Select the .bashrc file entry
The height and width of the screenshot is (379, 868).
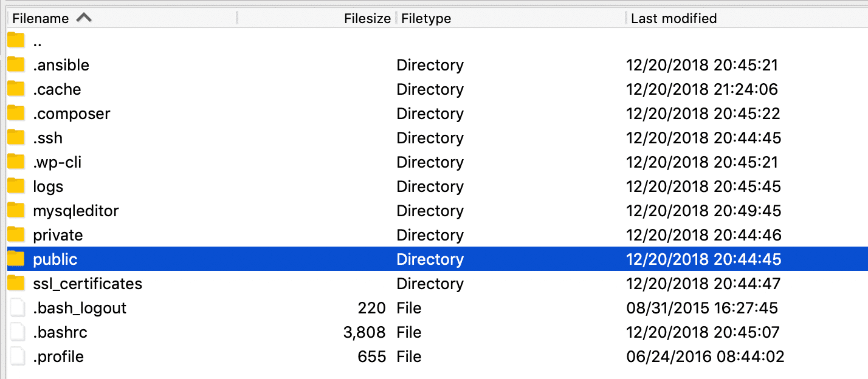[x=182, y=332]
